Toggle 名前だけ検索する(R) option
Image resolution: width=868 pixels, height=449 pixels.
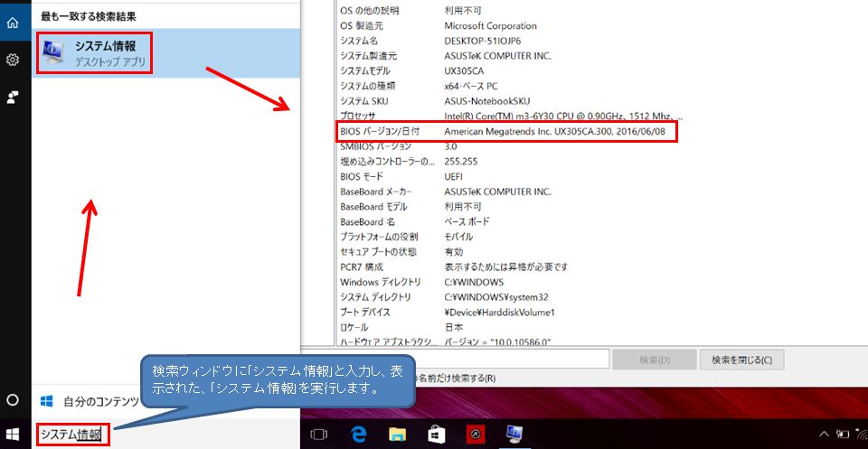pyautogui.click(x=454, y=379)
